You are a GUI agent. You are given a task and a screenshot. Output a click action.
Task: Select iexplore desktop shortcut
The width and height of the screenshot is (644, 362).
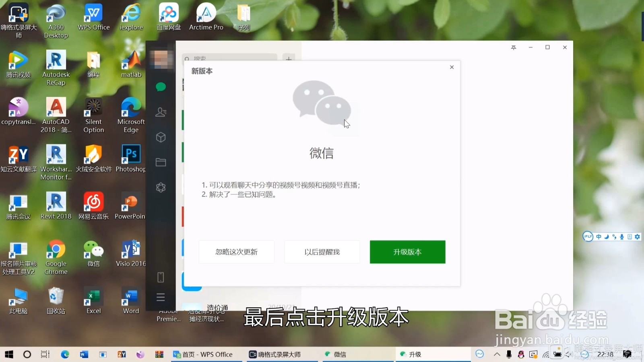(131, 17)
